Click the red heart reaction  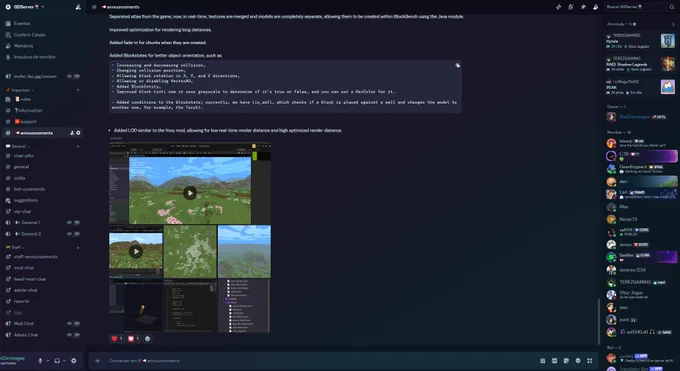click(117, 338)
